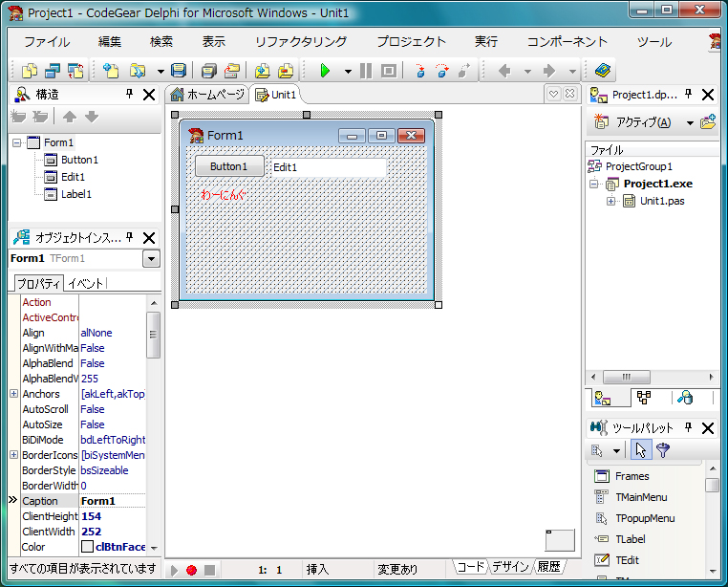Collapse the Form1 node in Structure tree

coord(16,142)
